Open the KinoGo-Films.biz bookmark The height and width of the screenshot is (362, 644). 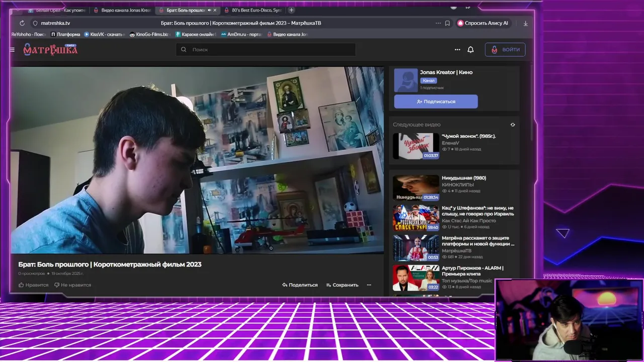pyautogui.click(x=149, y=34)
